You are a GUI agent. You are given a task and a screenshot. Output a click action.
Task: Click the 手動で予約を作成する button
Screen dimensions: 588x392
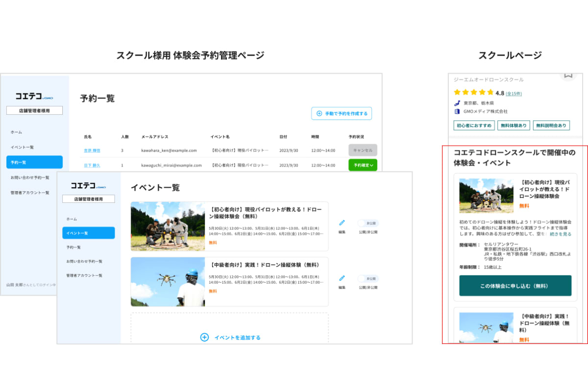(342, 113)
